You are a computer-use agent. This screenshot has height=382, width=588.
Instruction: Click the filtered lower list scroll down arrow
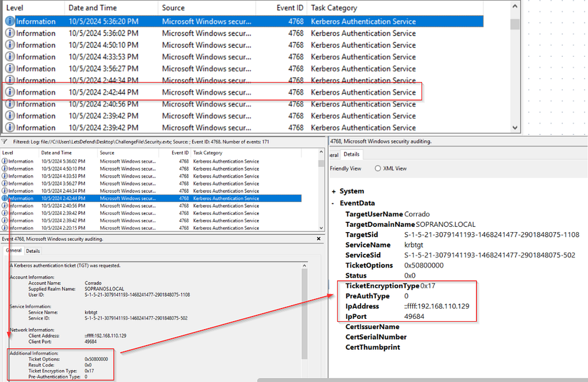click(321, 228)
